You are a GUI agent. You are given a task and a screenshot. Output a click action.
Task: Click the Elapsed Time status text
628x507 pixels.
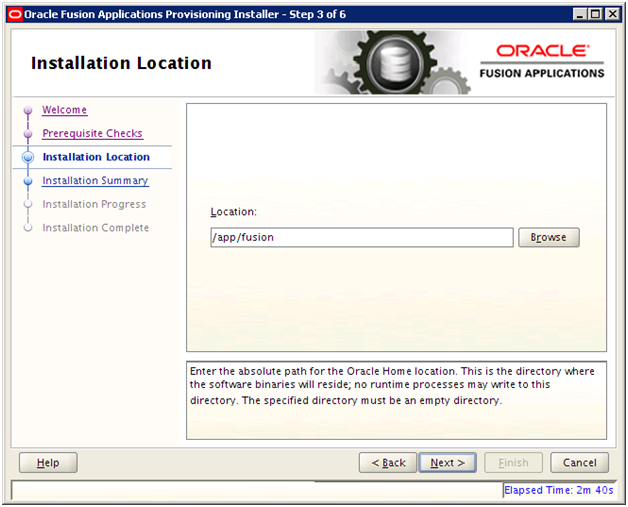559,490
